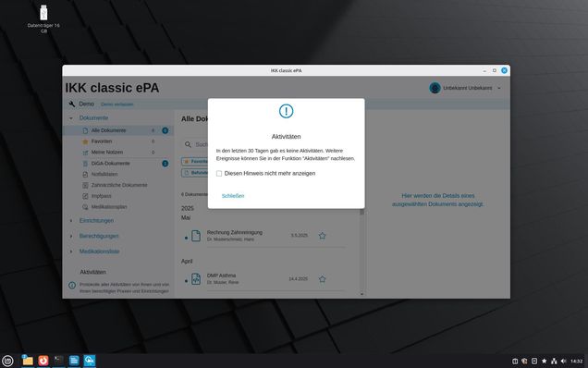Click the blue document app taskbar icon
588x368 pixels.
(74, 361)
